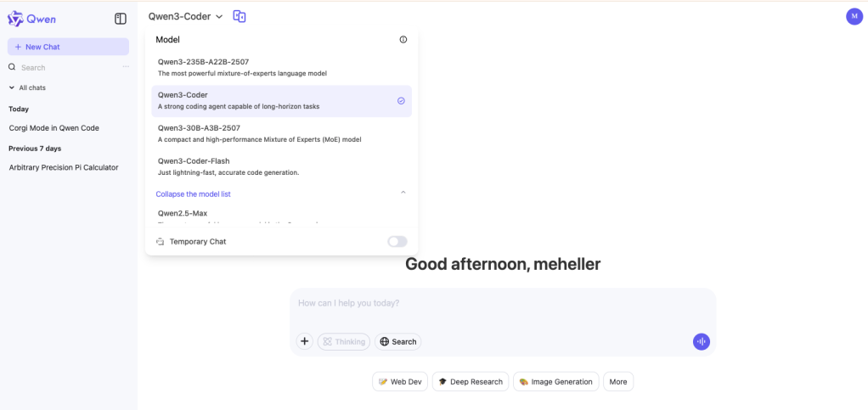868x410 pixels.
Task: Click the Qwen logo
Action: 31,19
